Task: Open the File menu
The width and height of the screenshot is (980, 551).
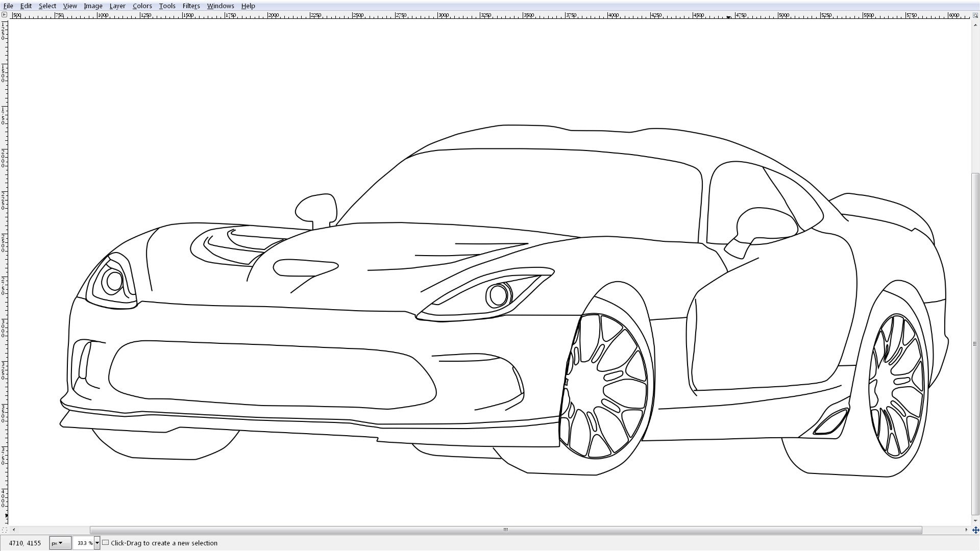Action: coord(8,6)
